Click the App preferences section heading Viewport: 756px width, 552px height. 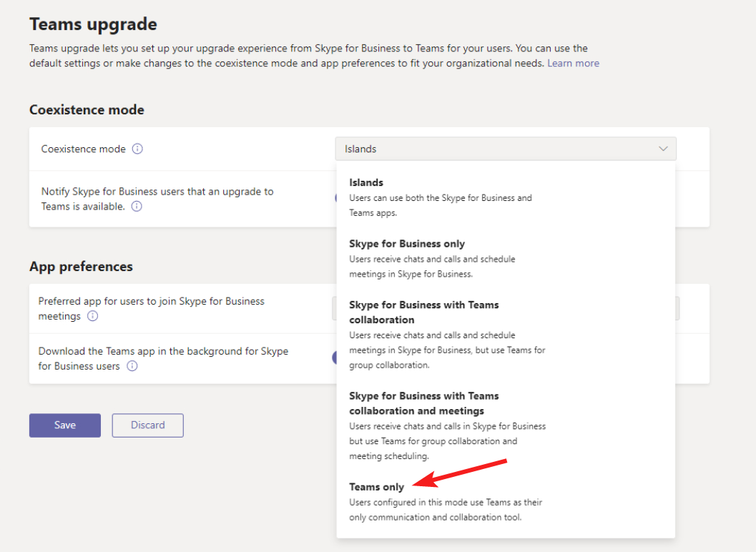click(81, 267)
